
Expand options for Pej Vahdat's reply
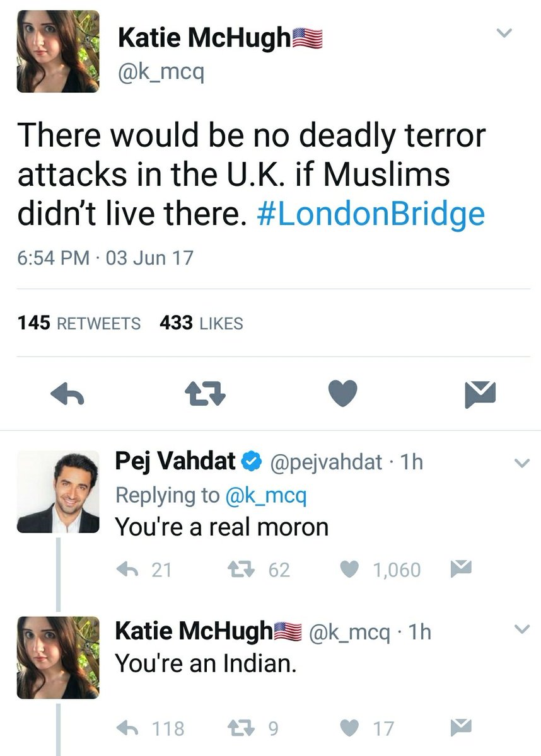[522, 464]
